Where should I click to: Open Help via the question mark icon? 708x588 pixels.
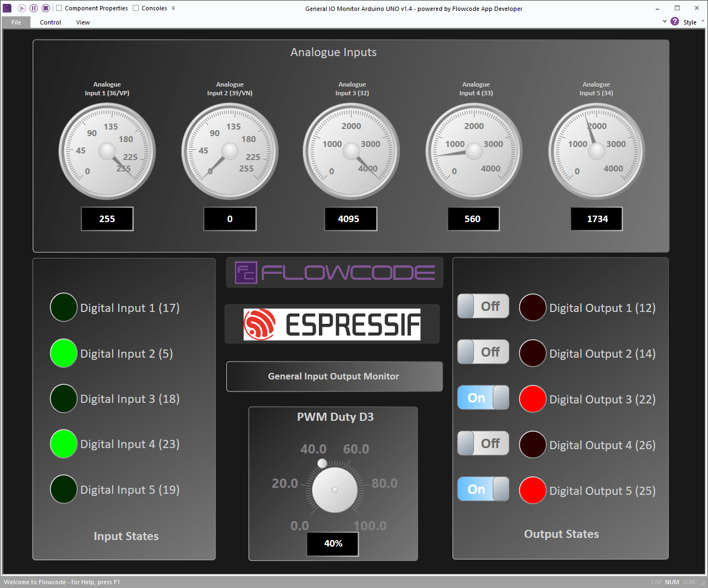click(675, 22)
